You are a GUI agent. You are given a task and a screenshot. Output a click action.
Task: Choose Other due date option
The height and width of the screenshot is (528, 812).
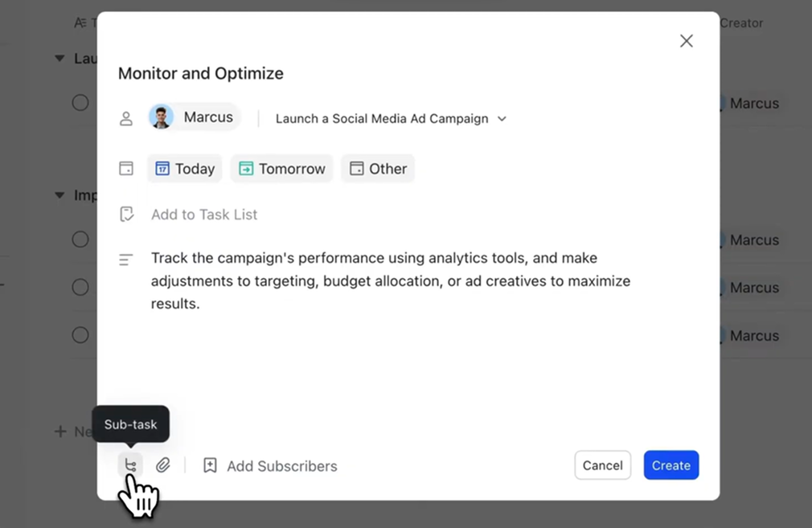click(x=378, y=169)
